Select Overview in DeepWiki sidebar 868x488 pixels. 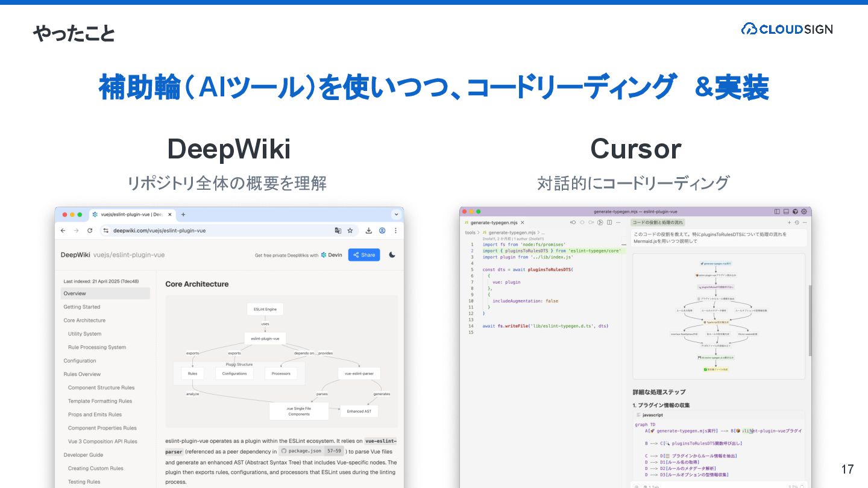tap(105, 293)
